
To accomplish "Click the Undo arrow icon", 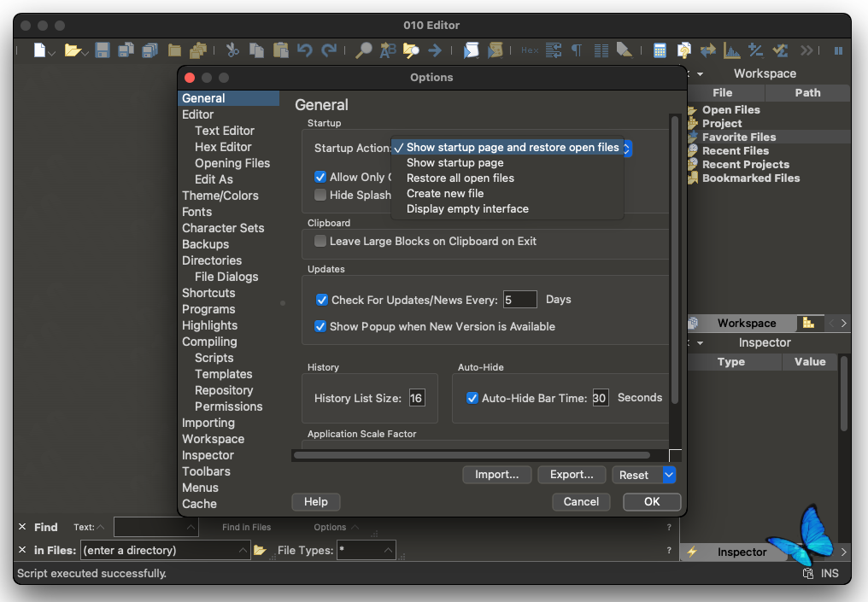I will coord(304,50).
